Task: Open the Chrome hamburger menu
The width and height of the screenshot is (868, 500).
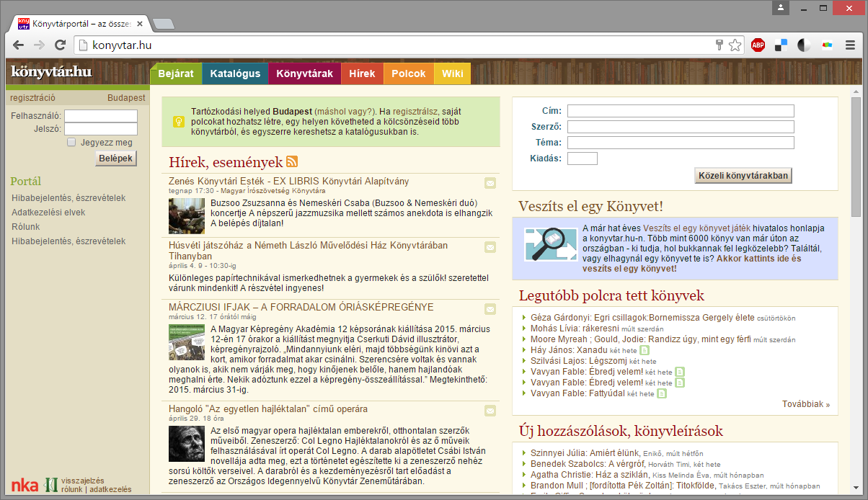Action: pyautogui.click(x=850, y=45)
